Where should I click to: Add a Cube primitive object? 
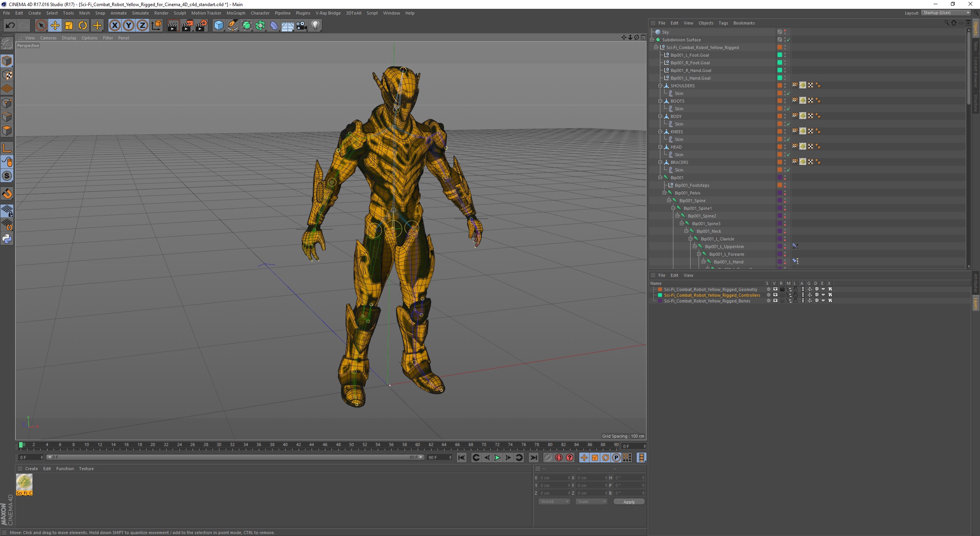click(x=219, y=26)
